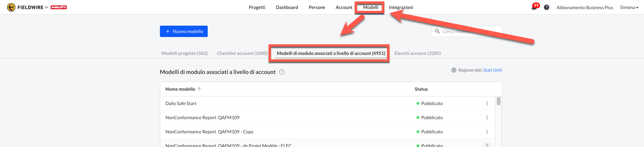The image size is (644, 147).
Task: Click the help question mark icon
Action: [x=546, y=8]
